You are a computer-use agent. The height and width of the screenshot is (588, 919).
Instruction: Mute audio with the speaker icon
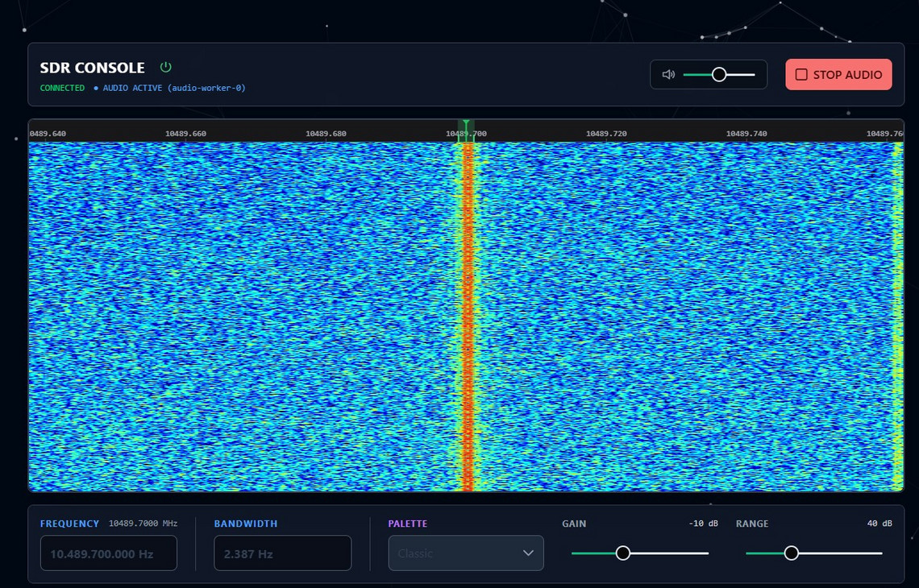click(668, 75)
